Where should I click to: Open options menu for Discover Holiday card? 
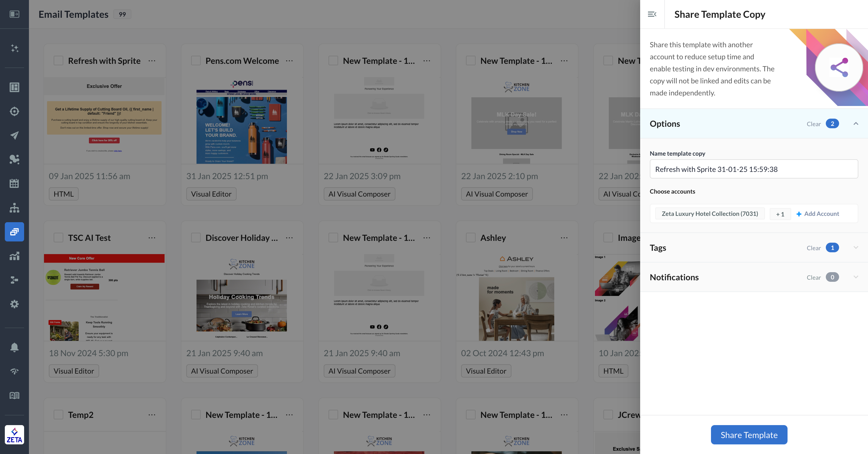289,238
